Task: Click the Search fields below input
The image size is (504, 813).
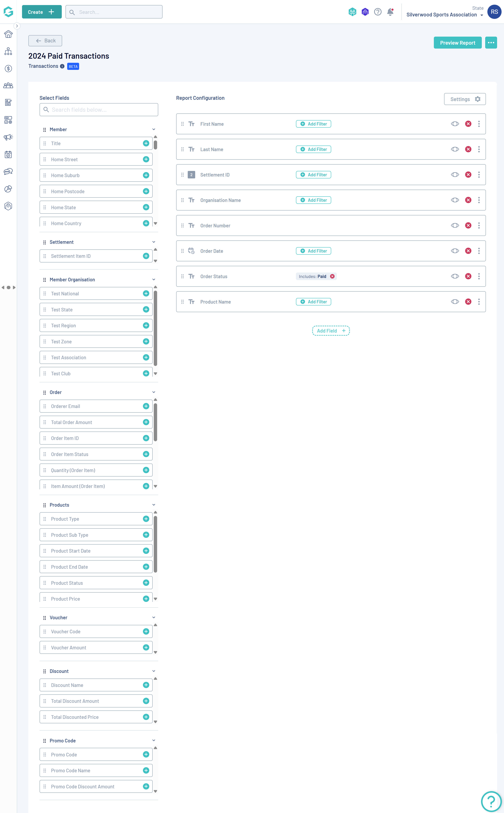Action: click(x=99, y=110)
